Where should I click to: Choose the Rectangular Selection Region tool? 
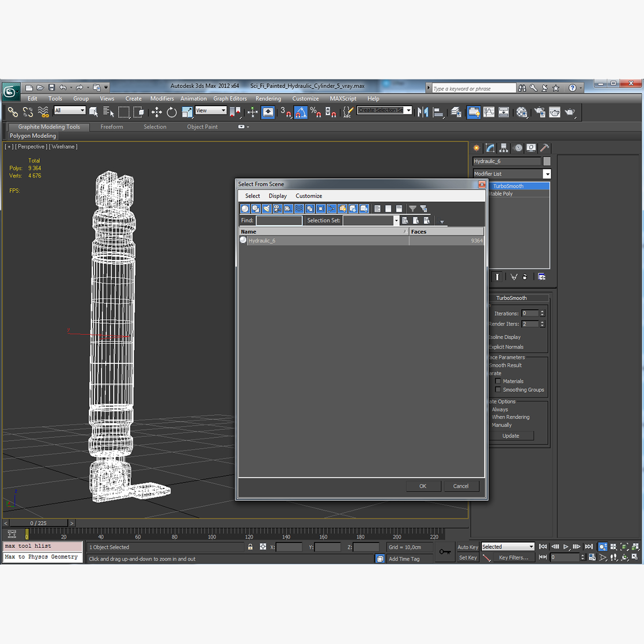click(123, 112)
